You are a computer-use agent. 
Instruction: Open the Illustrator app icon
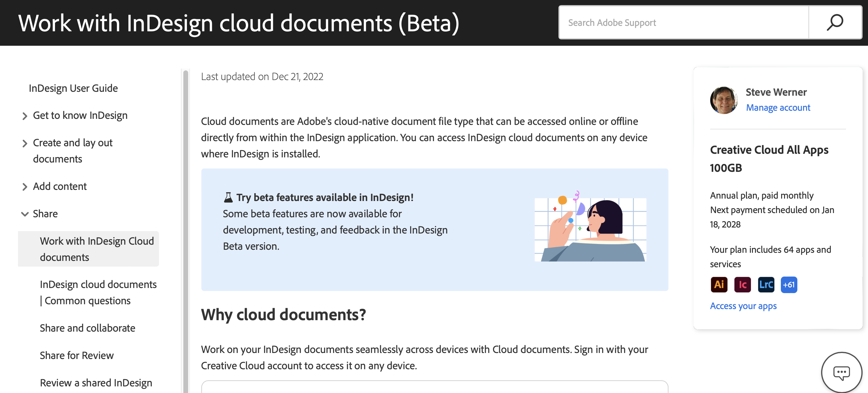click(719, 284)
